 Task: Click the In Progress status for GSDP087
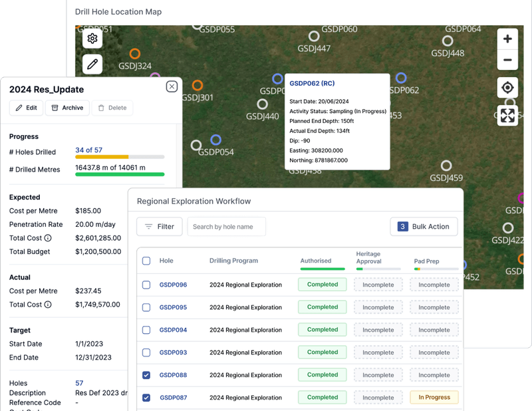pyautogui.click(x=434, y=397)
